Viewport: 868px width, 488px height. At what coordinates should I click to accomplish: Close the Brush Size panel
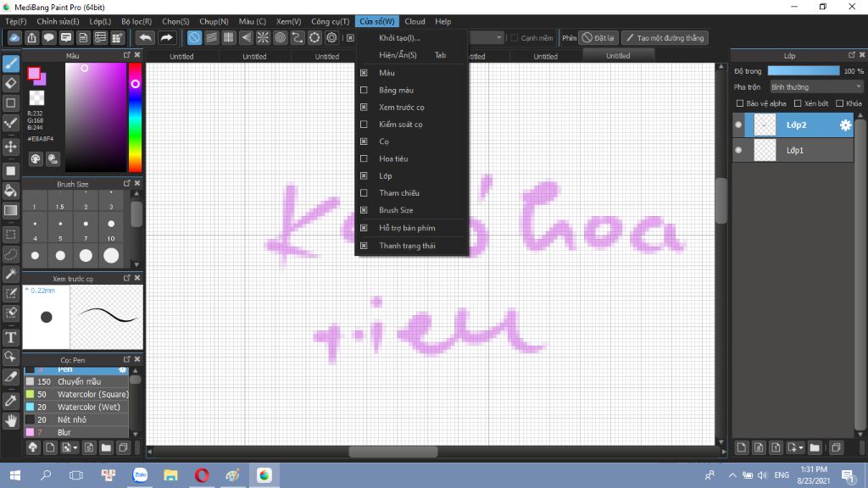[137, 183]
